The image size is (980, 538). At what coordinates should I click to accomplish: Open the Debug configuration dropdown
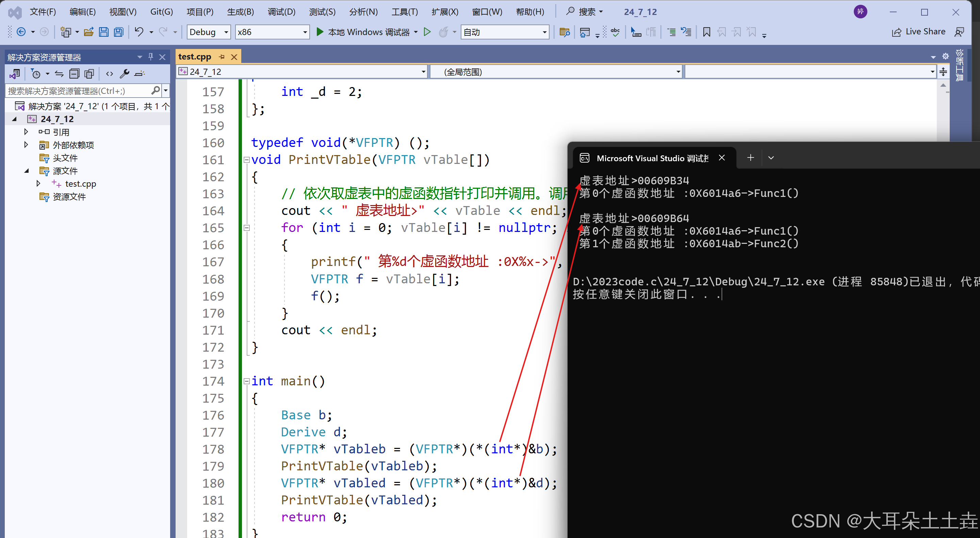(x=226, y=32)
